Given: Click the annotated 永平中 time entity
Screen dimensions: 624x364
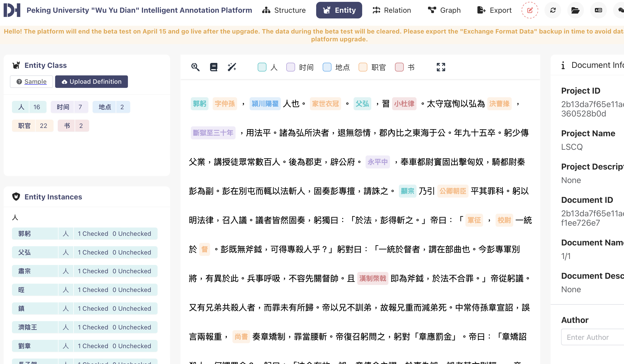Looking at the screenshot, I should (x=378, y=162).
